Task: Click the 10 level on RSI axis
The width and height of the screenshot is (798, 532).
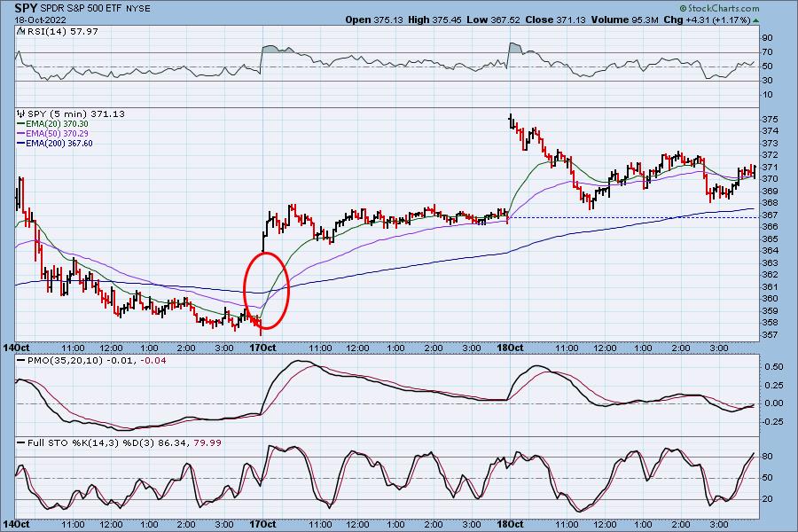Action: 767,95
